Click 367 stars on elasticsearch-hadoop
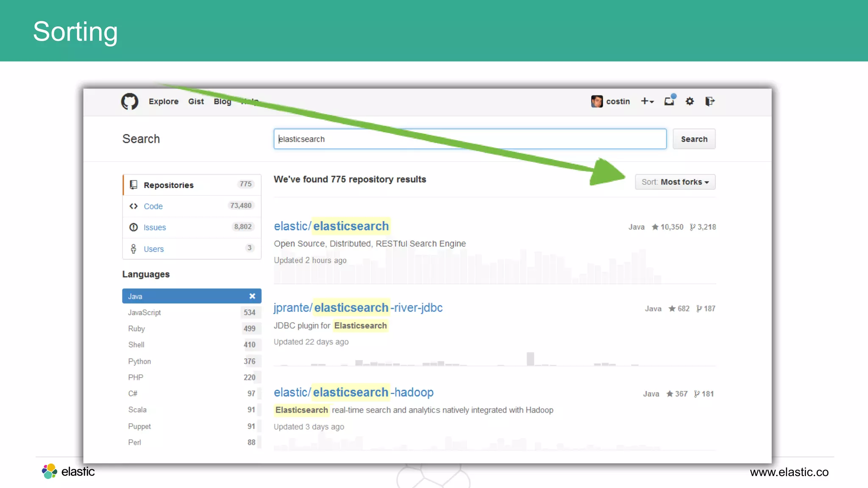 coord(677,394)
